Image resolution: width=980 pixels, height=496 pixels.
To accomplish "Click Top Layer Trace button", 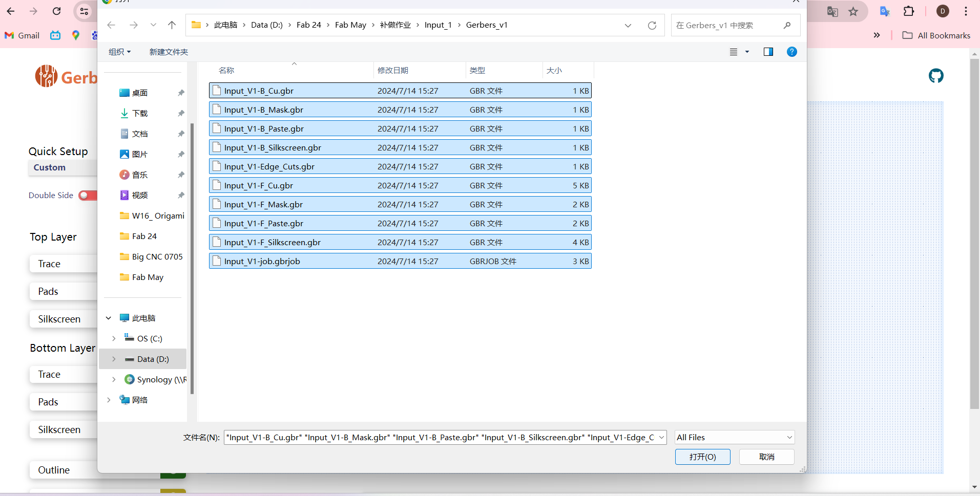I will pos(64,264).
